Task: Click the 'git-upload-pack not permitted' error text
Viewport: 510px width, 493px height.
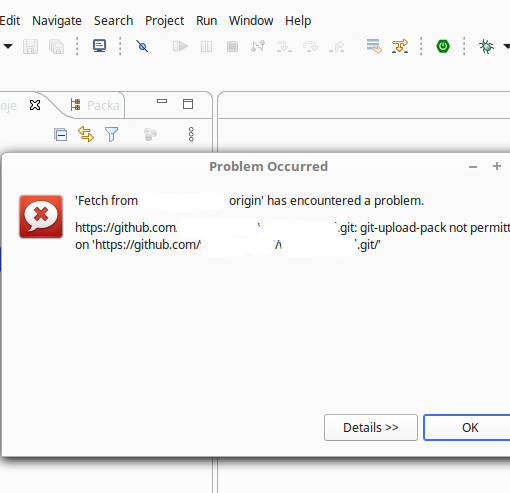Action: [x=435, y=228]
